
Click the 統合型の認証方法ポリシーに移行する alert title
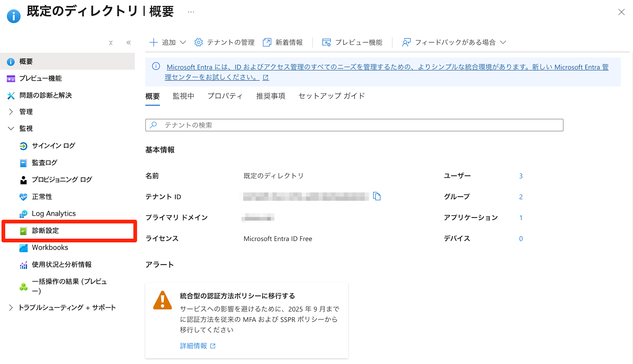[237, 296]
